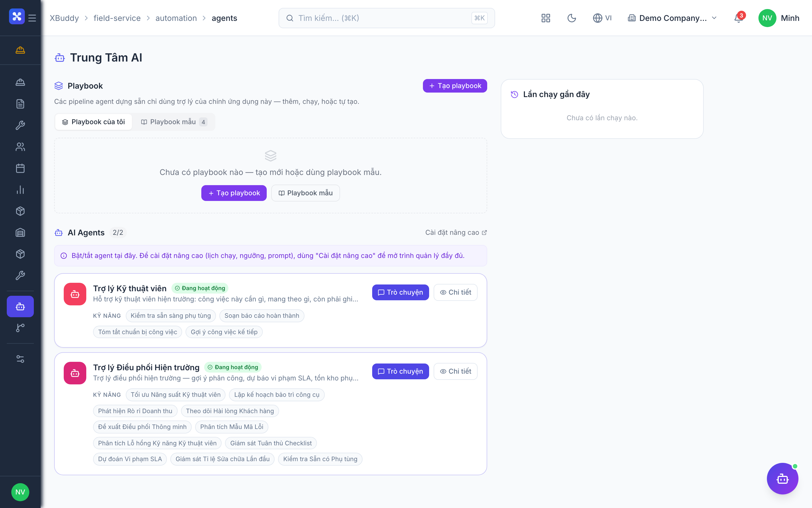The width and height of the screenshot is (812, 508).
Task: Click the robot icon beside AI Agents heading
Action: (59, 233)
